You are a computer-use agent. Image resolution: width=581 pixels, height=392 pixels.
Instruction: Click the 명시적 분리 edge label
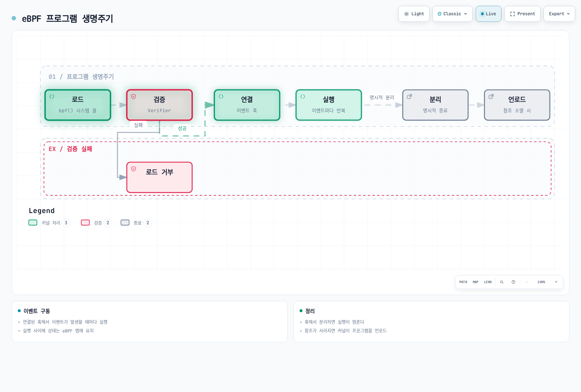(x=382, y=98)
